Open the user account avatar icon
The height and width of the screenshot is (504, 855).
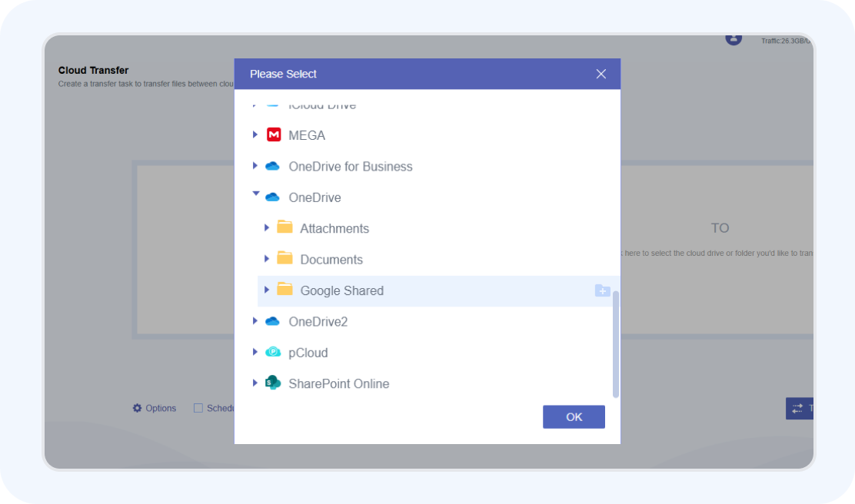coord(734,39)
